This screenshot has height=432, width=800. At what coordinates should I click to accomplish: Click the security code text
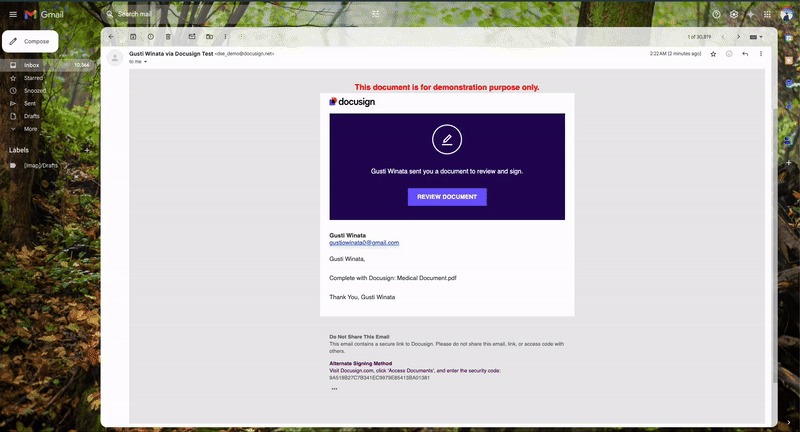point(379,378)
